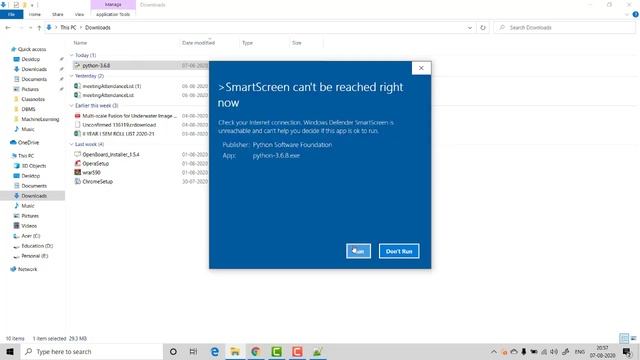Sort by the Size column header
This screenshot has width=640, height=360.
(297, 42)
